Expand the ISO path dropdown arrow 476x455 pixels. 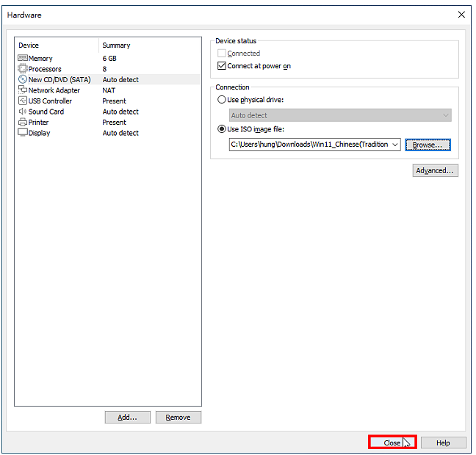point(395,145)
